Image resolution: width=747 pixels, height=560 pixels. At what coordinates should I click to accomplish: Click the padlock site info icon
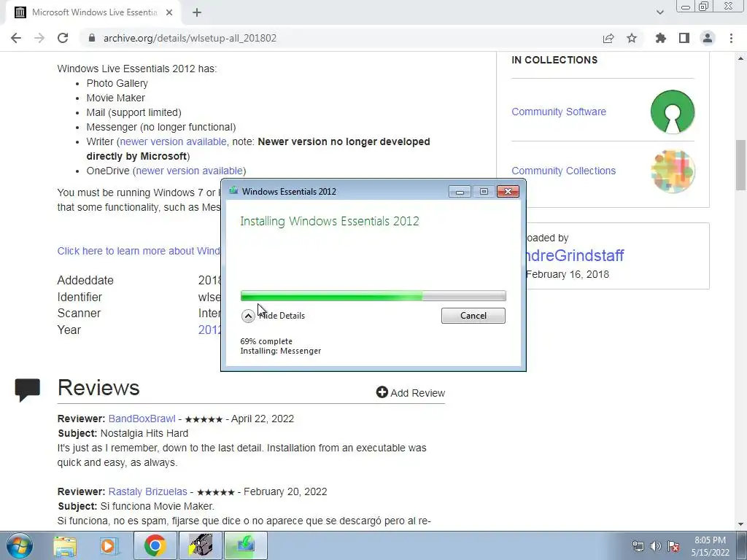(92, 38)
